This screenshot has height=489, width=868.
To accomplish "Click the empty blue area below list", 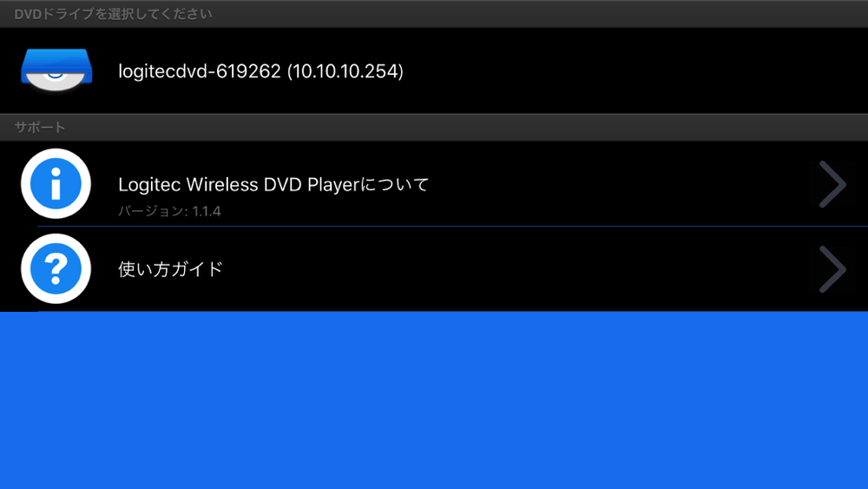I will pos(434,400).
